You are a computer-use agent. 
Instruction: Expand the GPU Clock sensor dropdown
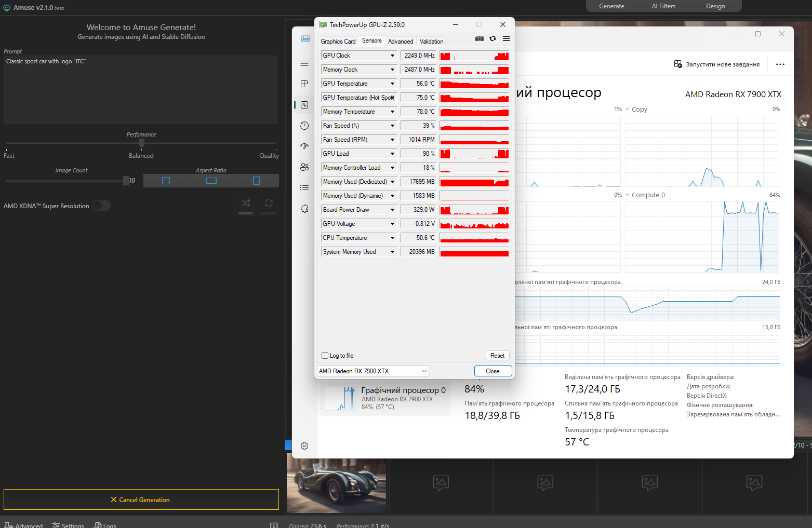393,56
